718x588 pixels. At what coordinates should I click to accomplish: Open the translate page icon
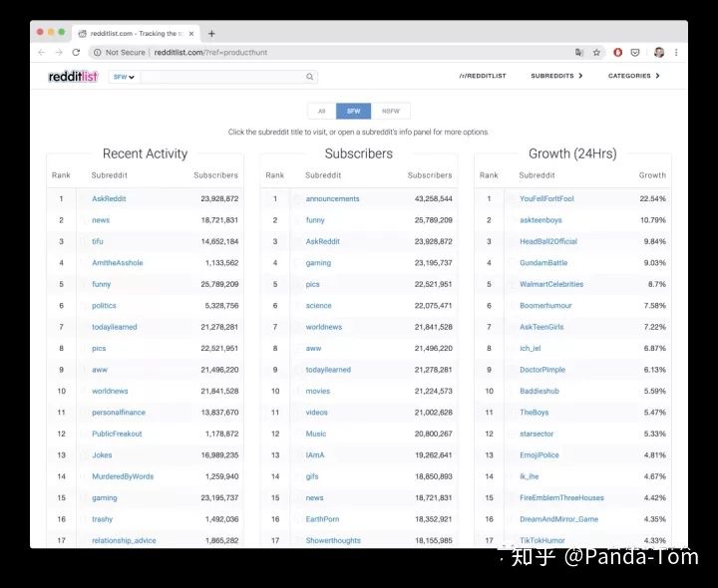coord(579,53)
